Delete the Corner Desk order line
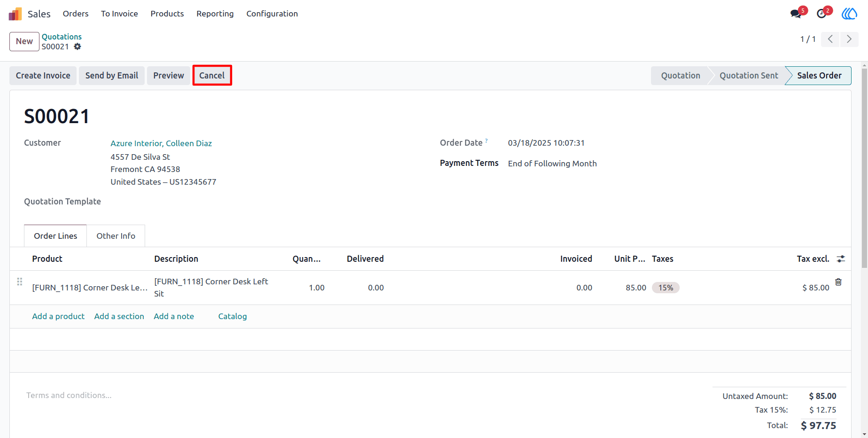Image resolution: width=868 pixels, height=438 pixels. (838, 282)
